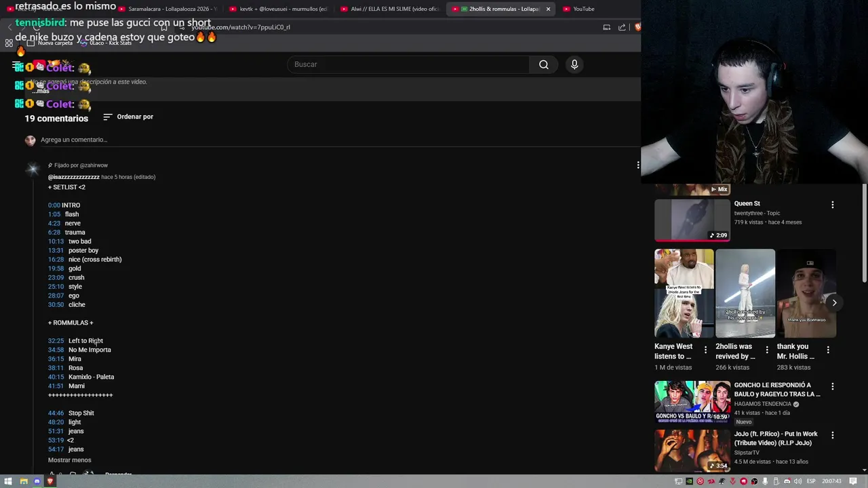Open Kanye West listens short thumbnail

tap(684, 293)
